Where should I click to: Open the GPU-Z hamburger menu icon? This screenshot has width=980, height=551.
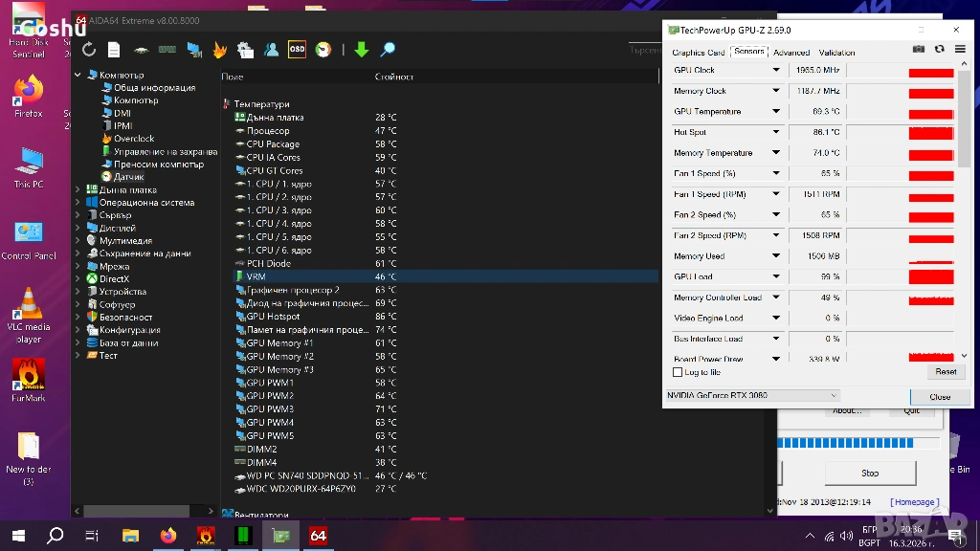tap(960, 50)
